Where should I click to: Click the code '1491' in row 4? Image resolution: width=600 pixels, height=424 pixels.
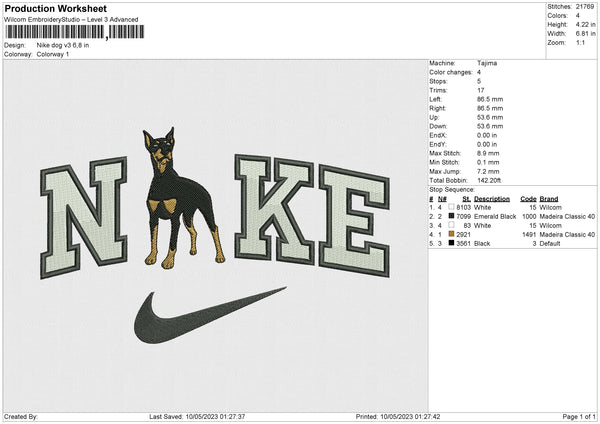529,234
